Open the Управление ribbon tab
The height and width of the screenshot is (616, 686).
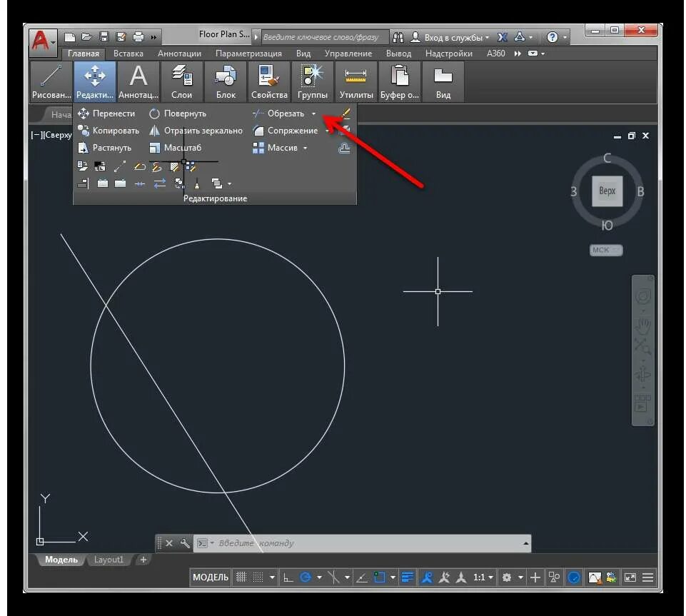(348, 54)
